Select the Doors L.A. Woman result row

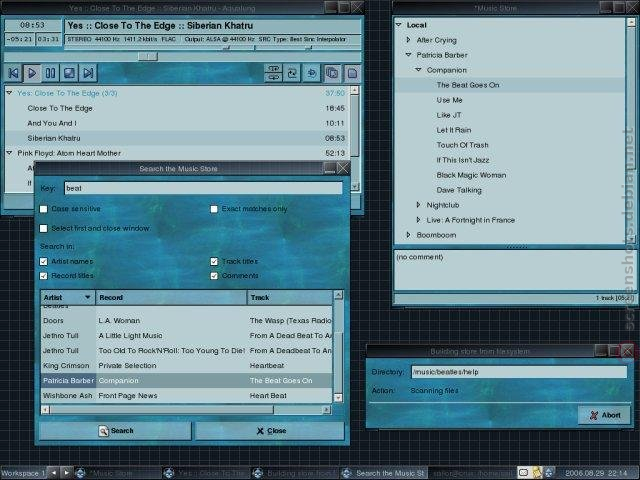[187, 321]
